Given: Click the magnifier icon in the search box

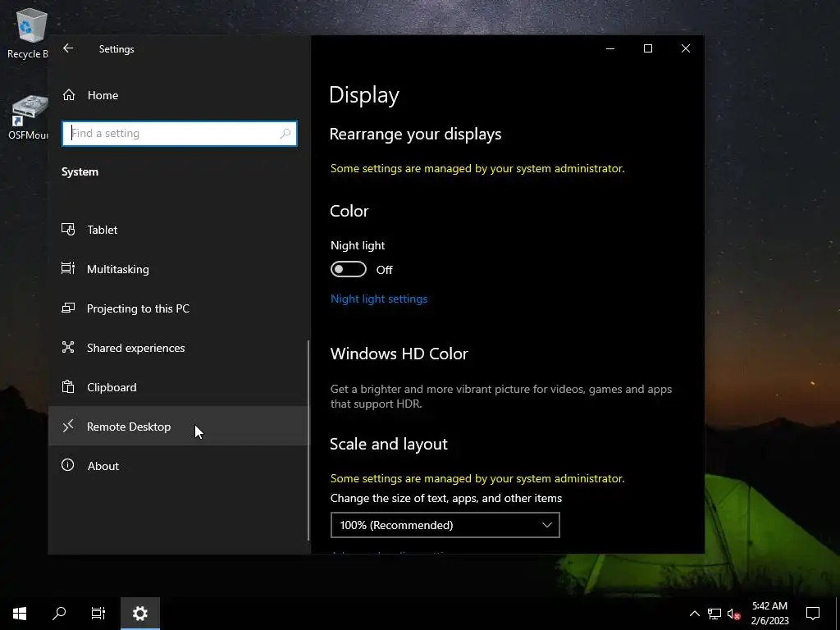Looking at the screenshot, I should tap(285, 134).
